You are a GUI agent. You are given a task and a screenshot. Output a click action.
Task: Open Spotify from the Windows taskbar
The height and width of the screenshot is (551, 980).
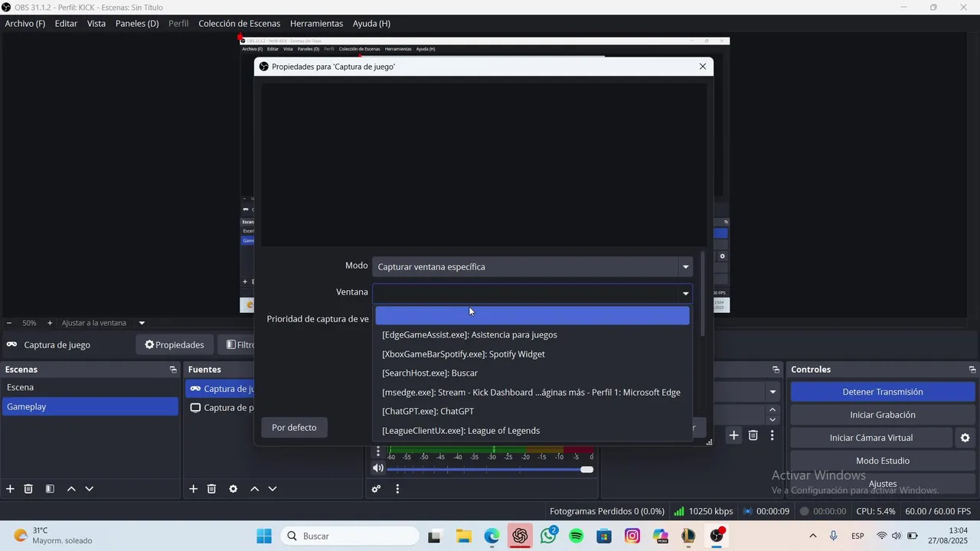pos(576,536)
